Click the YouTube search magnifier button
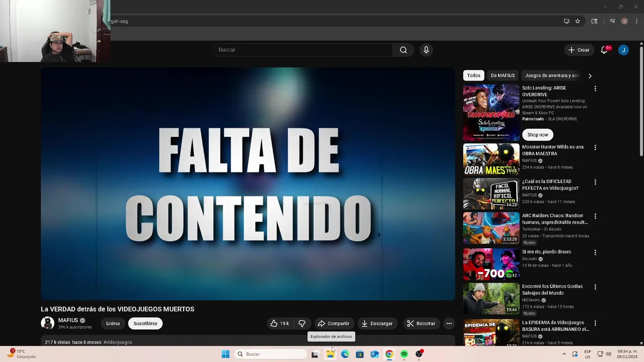This screenshot has height=362, width=644. click(404, 50)
